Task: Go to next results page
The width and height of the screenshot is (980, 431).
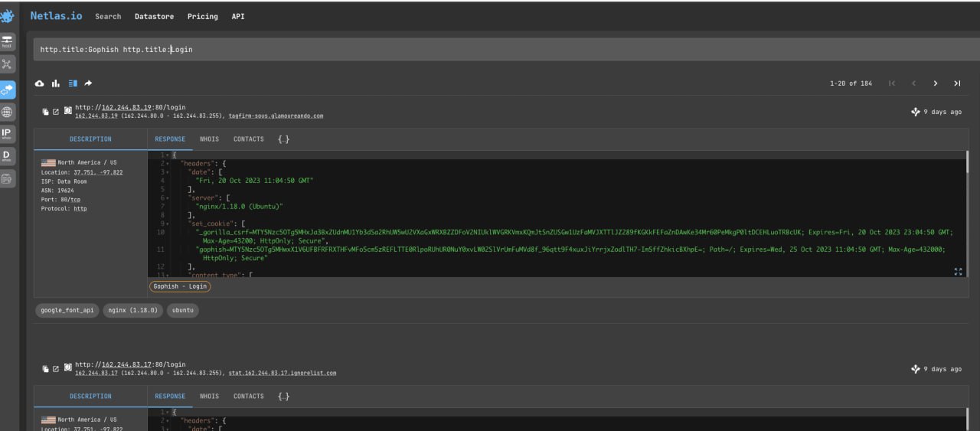Action: pyautogui.click(x=935, y=83)
